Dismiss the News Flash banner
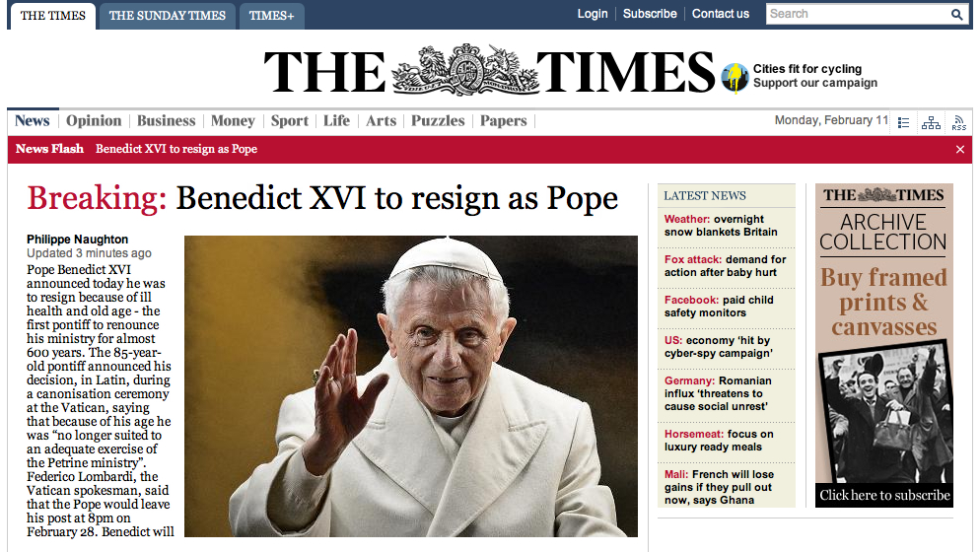 [x=960, y=150]
